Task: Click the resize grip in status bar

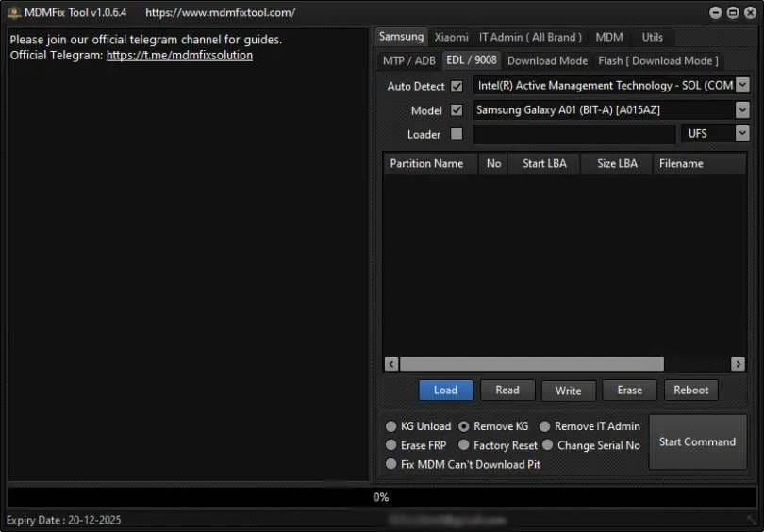Action: click(x=753, y=521)
